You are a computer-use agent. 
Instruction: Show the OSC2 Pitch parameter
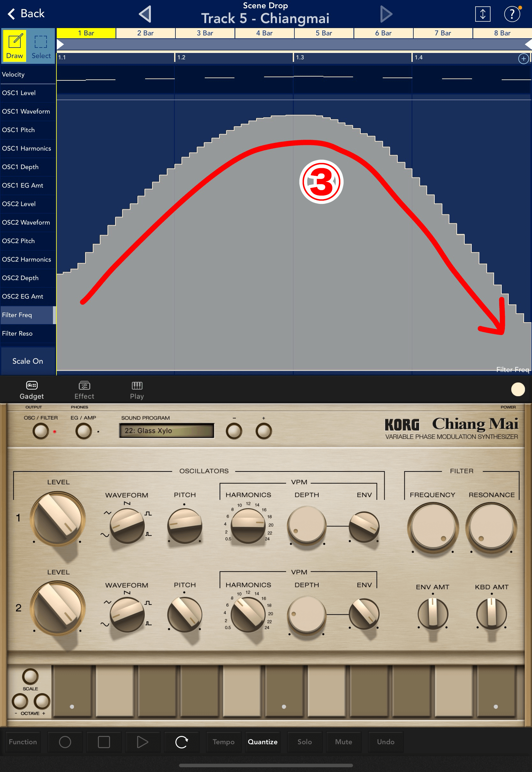click(x=28, y=241)
